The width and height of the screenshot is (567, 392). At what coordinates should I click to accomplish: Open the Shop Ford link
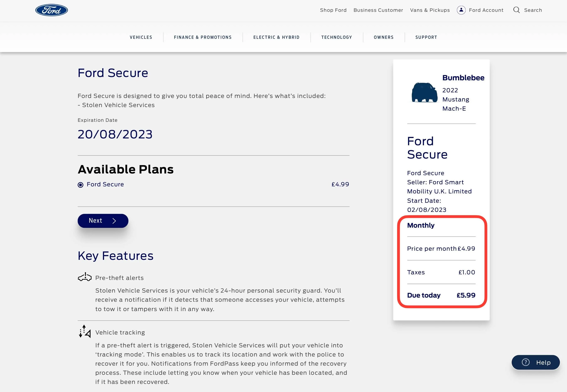point(333,10)
